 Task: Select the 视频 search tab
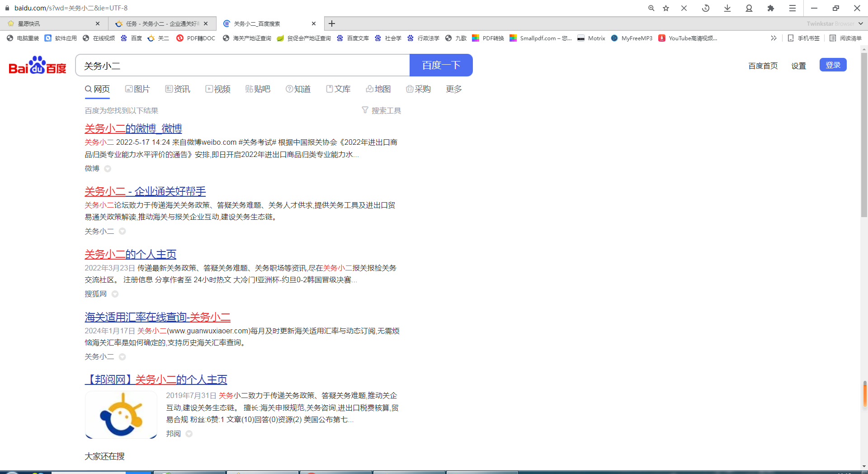[218, 89]
